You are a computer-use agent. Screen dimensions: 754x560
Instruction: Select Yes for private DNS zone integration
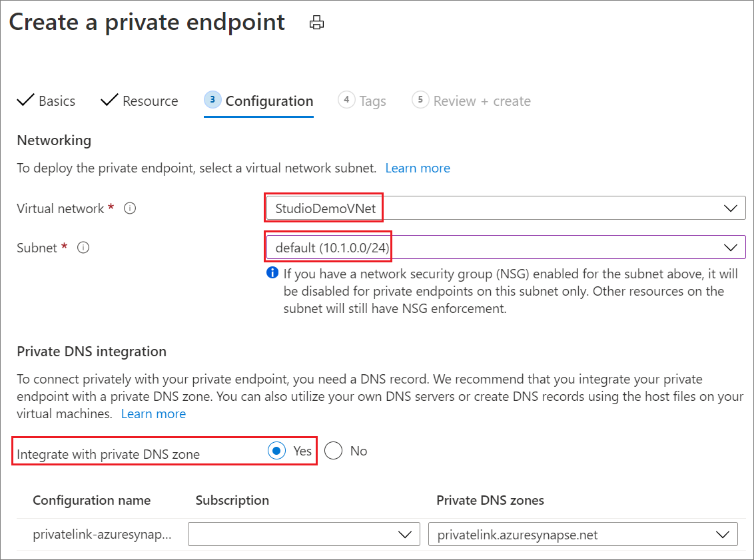(x=276, y=451)
